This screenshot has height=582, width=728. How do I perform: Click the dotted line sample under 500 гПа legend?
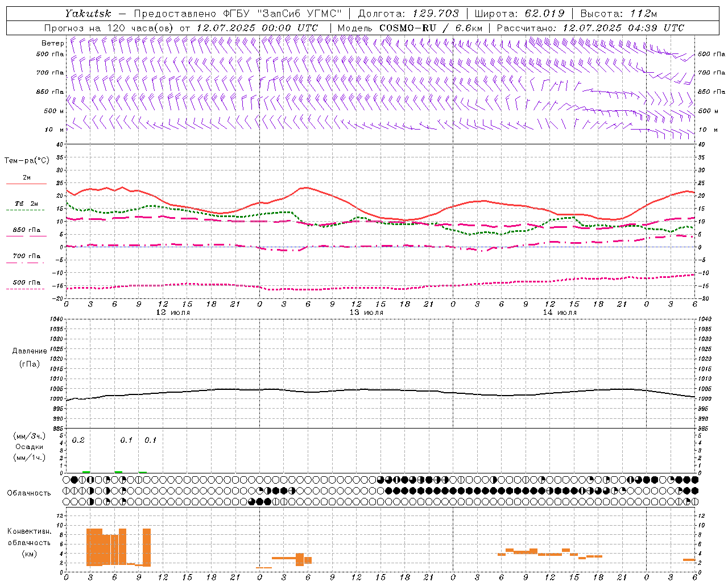(x=26, y=289)
